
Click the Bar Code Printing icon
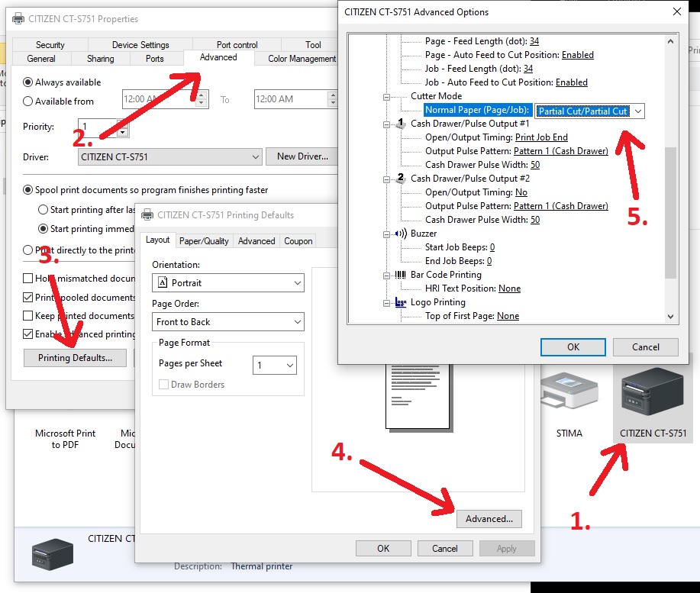(401, 275)
